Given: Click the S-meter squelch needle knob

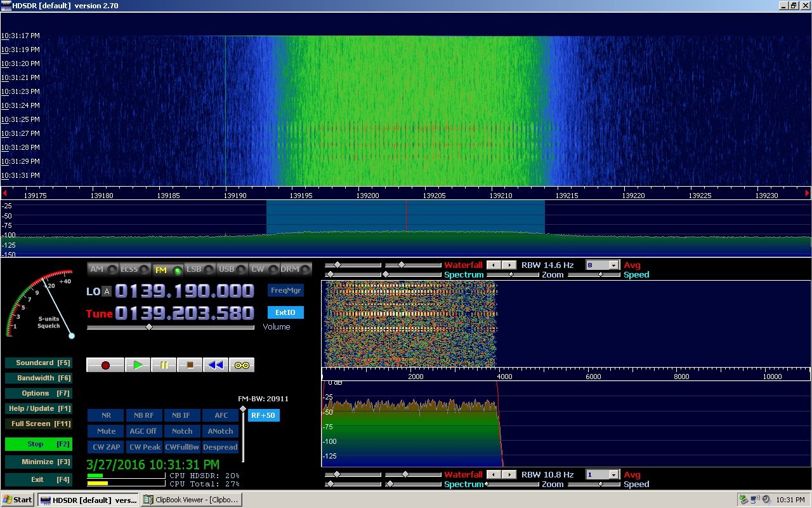Looking at the screenshot, I should [x=72, y=335].
